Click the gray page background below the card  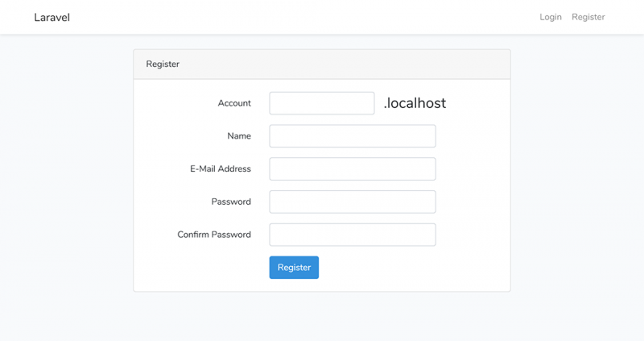322,318
